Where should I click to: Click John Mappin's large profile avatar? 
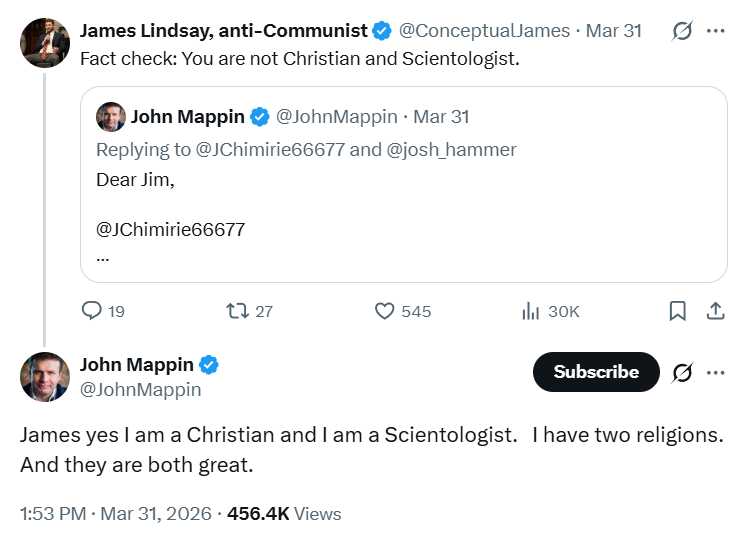click(x=45, y=377)
